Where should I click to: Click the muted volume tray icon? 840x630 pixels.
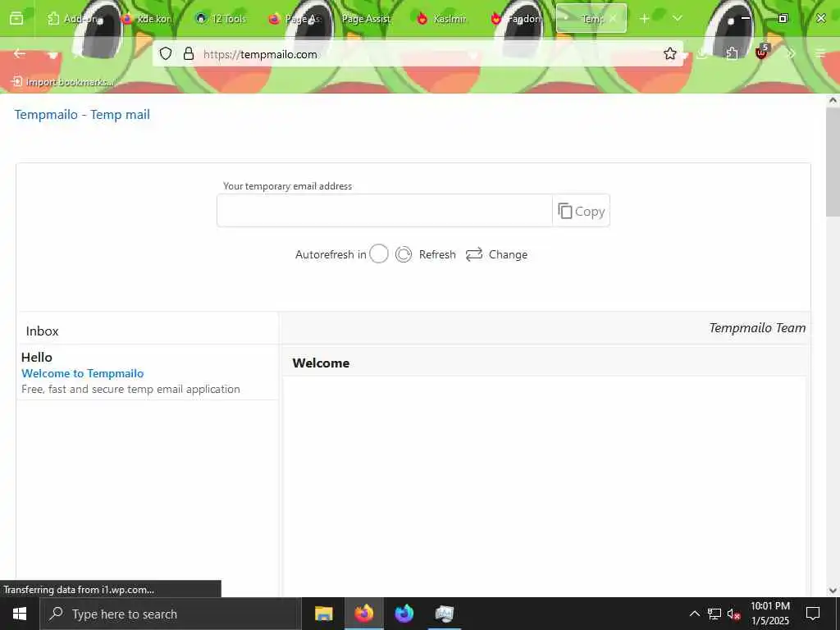734,614
